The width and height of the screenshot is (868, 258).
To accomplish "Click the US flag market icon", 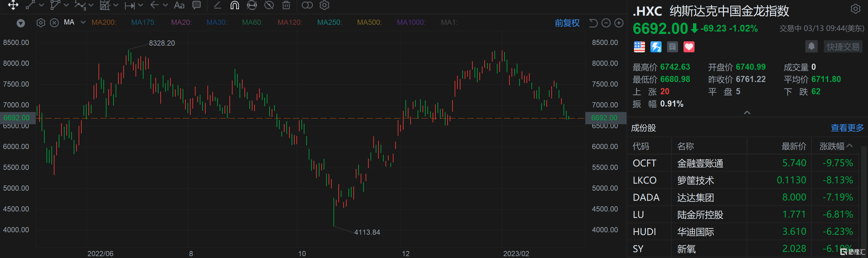I will pyautogui.click(x=639, y=47).
